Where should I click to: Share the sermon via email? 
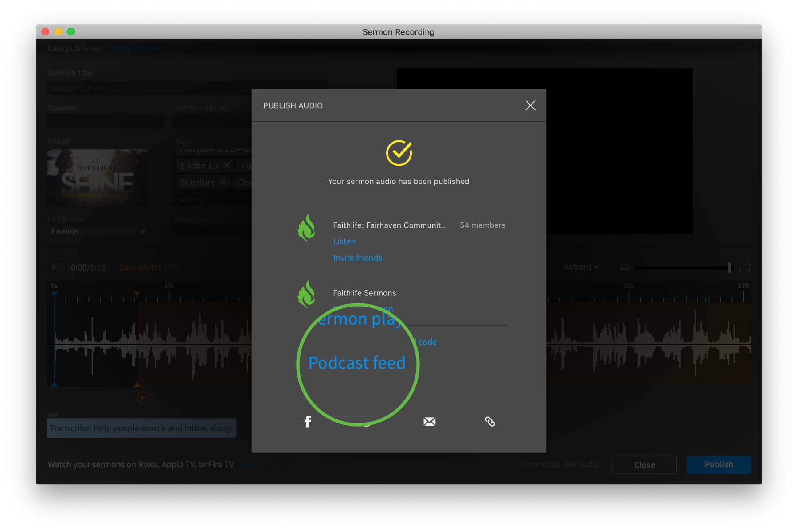coord(429,421)
